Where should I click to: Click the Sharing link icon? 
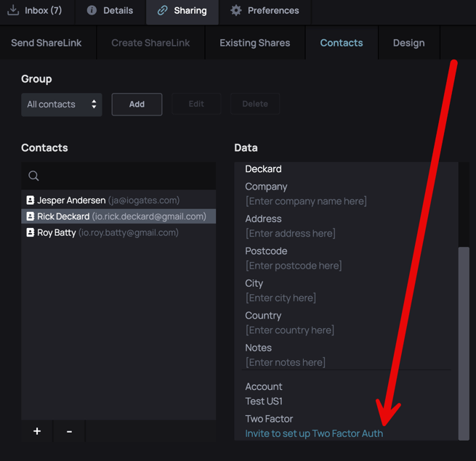(x=163, y=10)
